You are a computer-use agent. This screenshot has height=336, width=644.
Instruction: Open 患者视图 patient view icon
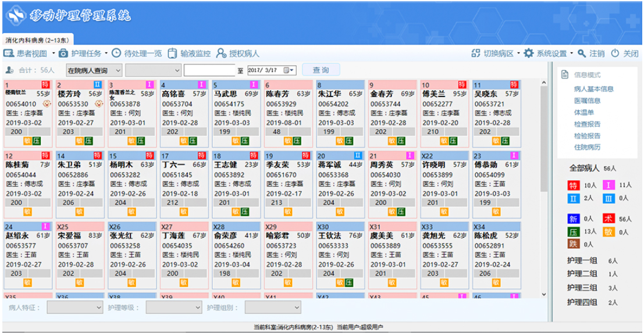(x=9, y=53)
